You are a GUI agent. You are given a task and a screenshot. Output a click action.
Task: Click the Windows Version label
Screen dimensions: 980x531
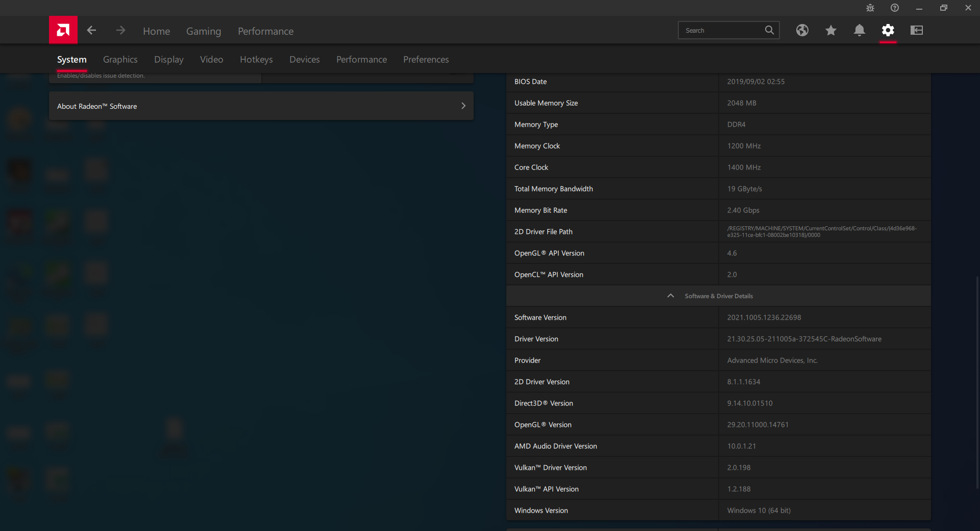coord(541,511)
